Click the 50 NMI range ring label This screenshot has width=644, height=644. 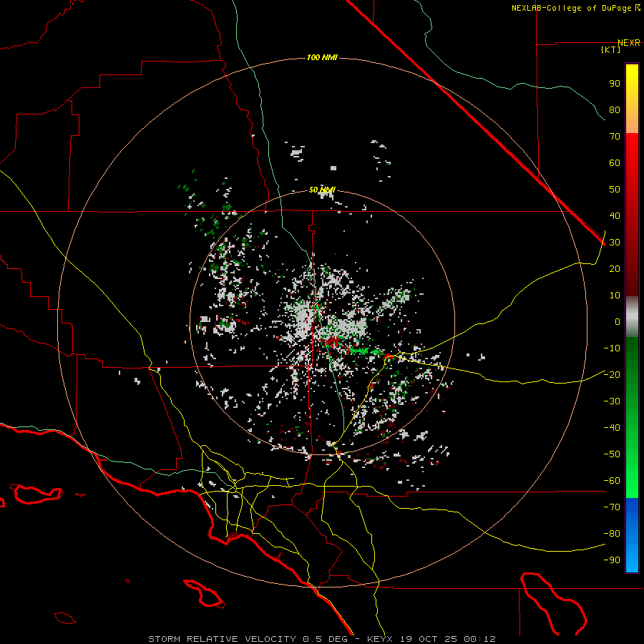click(322, 190)
